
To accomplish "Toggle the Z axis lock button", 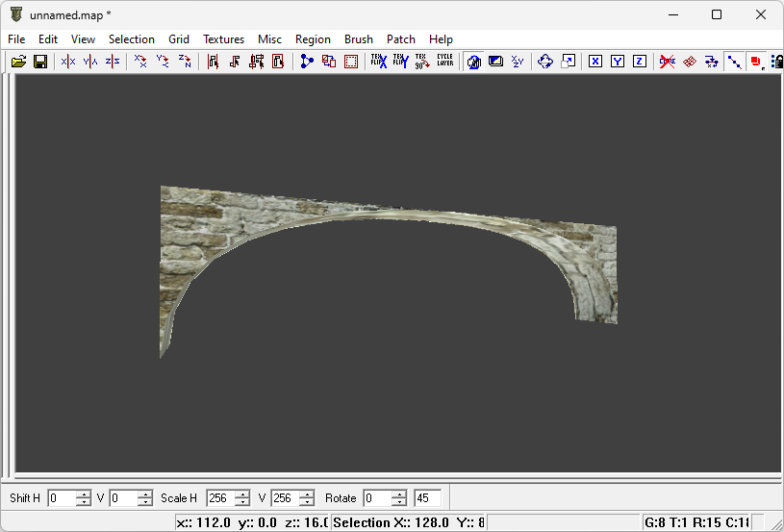I will [x=639, y=62].
